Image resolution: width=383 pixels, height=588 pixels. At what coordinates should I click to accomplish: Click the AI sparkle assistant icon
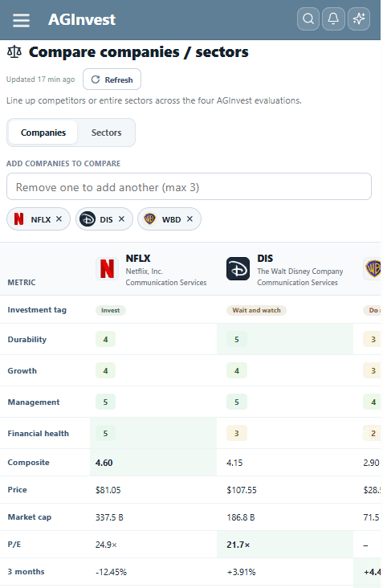point(359,18)
